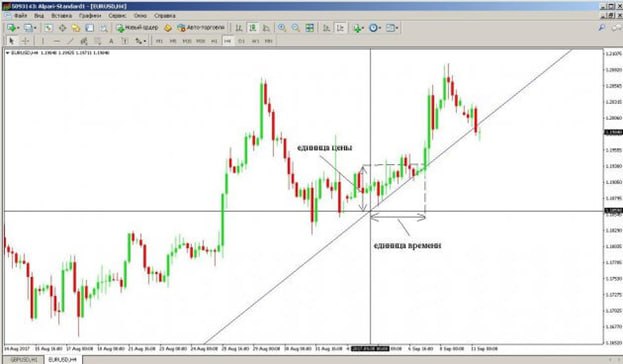
Task: Switch to W1 timeframe
Action: [x=255, y=41]
